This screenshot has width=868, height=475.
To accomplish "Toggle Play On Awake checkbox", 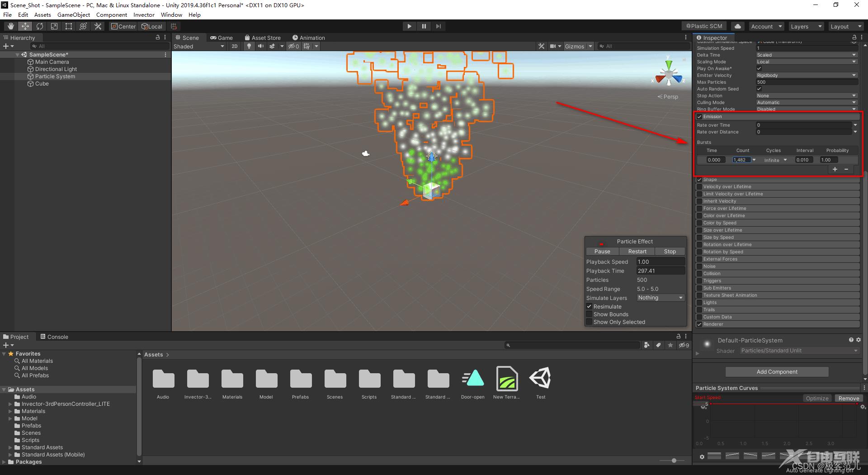I will click(759, 68).
